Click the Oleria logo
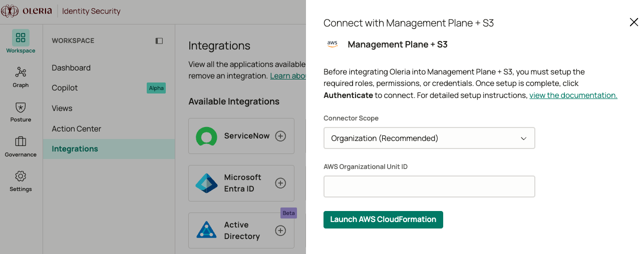 point(27,11)
